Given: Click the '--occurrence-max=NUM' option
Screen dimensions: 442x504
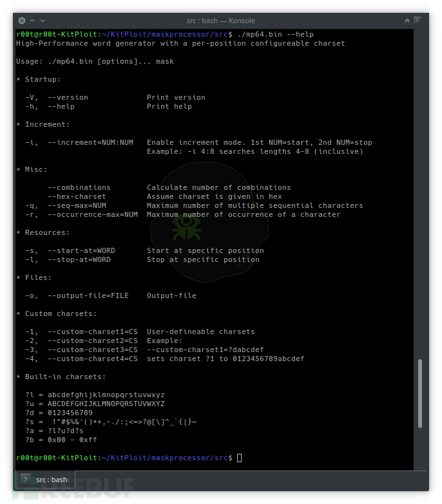Looking at the screenshot, I should click(93, 214).
